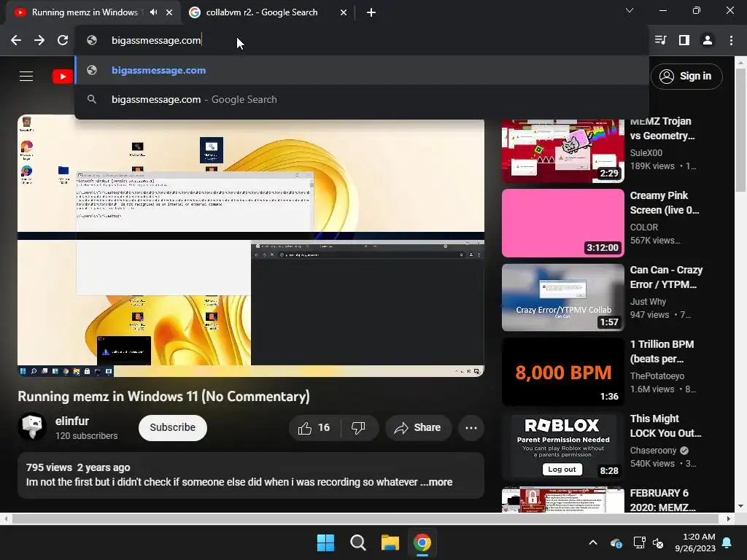The image size is (747, 560).
Task: Click the vertical scrollbar thumb
Action: [x=741, y=130]
